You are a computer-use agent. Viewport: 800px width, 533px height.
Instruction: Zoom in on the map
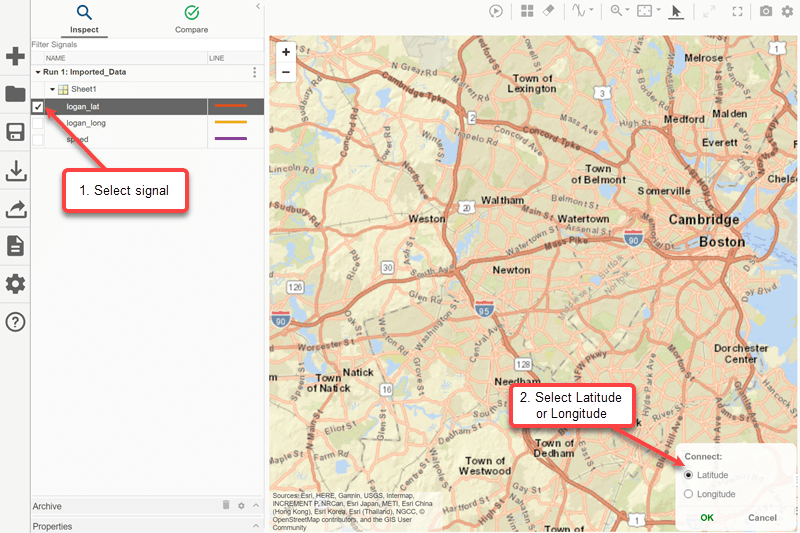[x=286, y=52]
